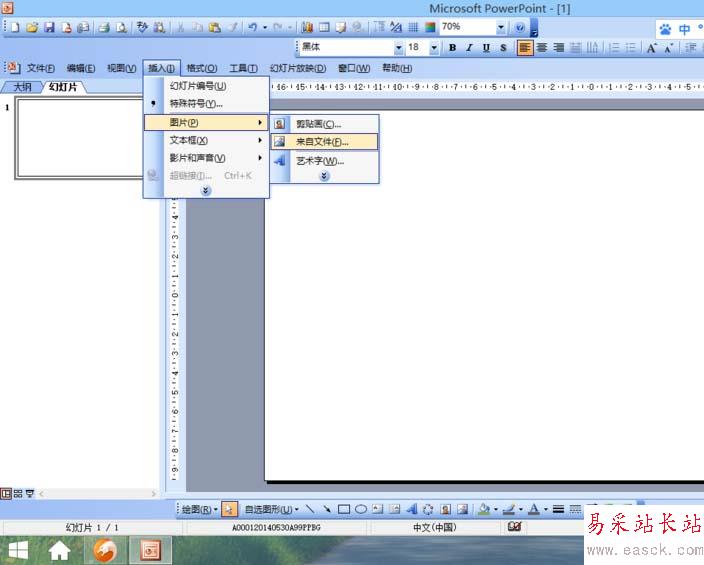The height and width of the screenshot is (565, 704).
Task: Click the select objects arrow tool
Action: [x=229, y=509]
